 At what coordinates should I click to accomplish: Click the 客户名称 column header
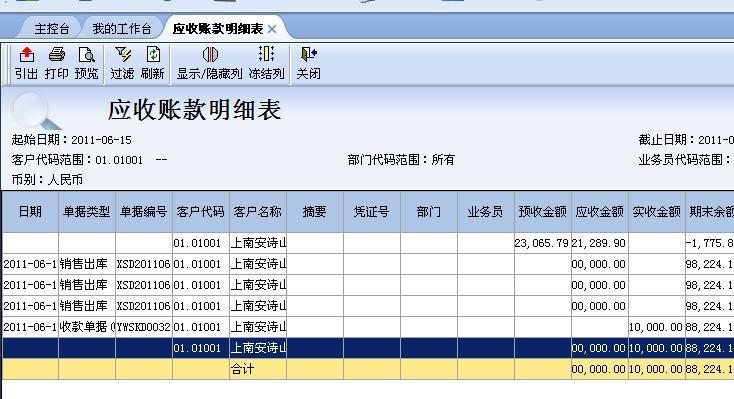258,212
